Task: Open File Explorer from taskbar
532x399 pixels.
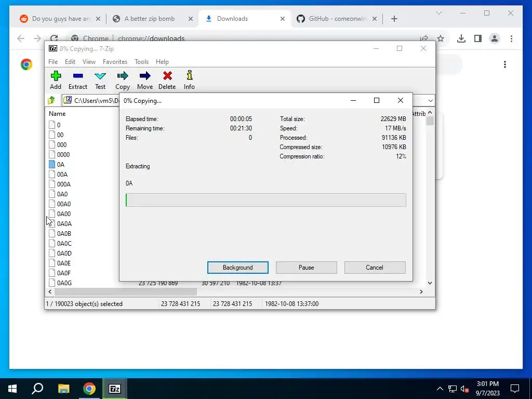Action: [x=64, y=389]
